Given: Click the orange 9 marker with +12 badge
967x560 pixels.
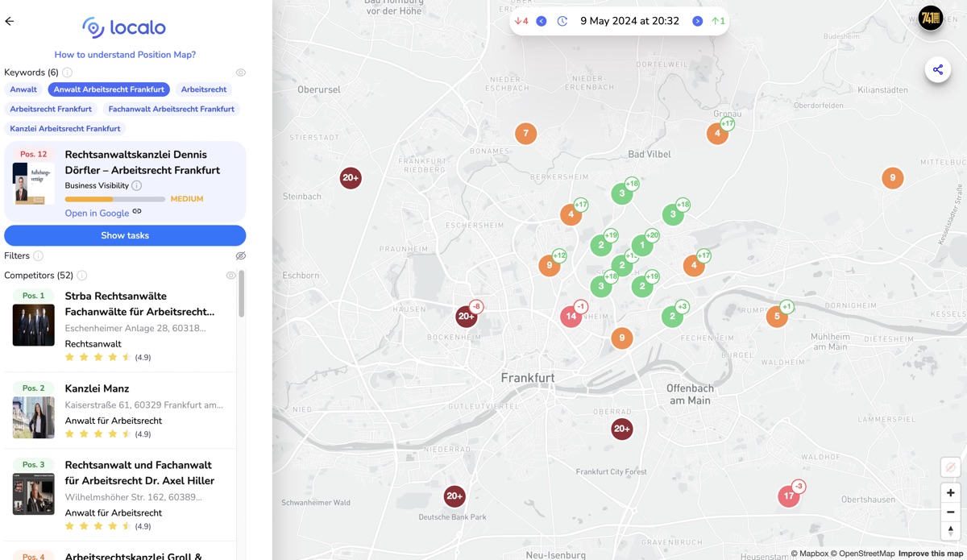Looking at the screenshot, I should [x=550, y=265].
